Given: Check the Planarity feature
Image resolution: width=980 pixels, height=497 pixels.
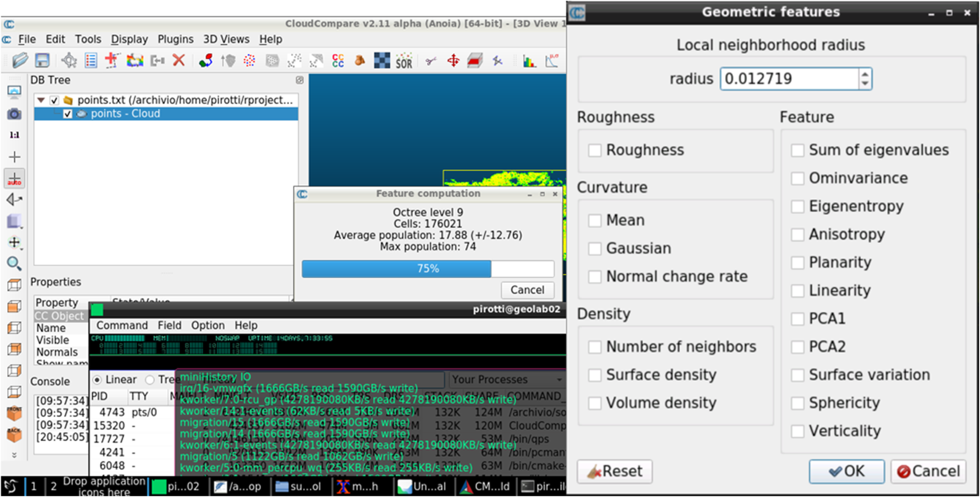Looking at the screenshot, I should pos(797,263).
